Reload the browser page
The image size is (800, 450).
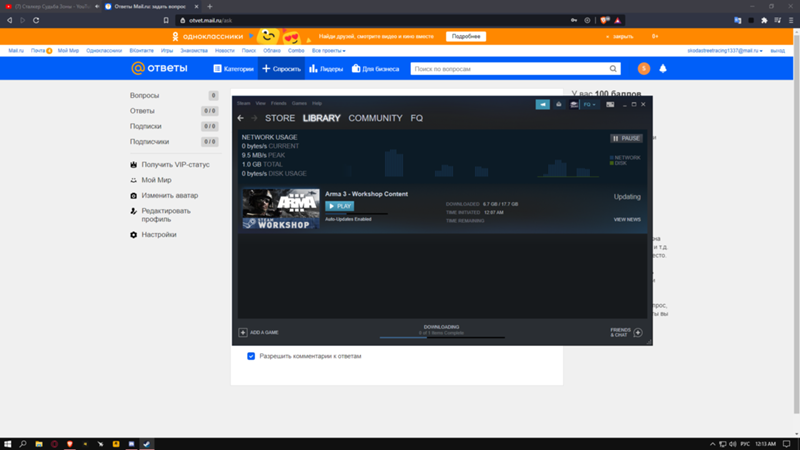[36, 20]
